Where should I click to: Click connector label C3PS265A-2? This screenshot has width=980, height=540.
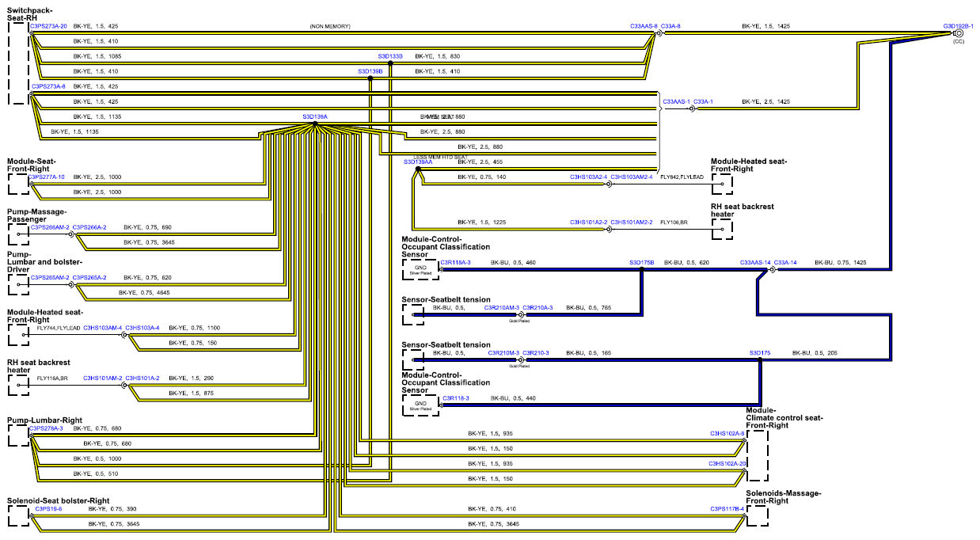pos(89,277)
